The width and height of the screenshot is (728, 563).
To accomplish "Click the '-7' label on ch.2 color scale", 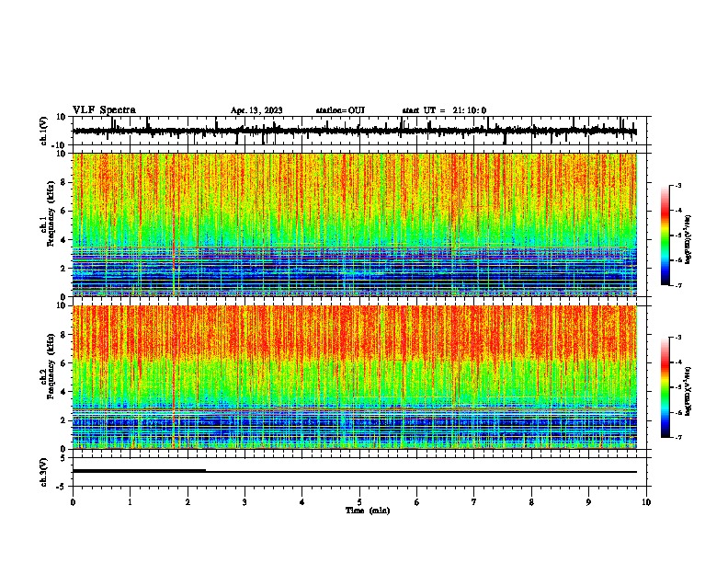I will pyautogui.click(x=678, y=437).
